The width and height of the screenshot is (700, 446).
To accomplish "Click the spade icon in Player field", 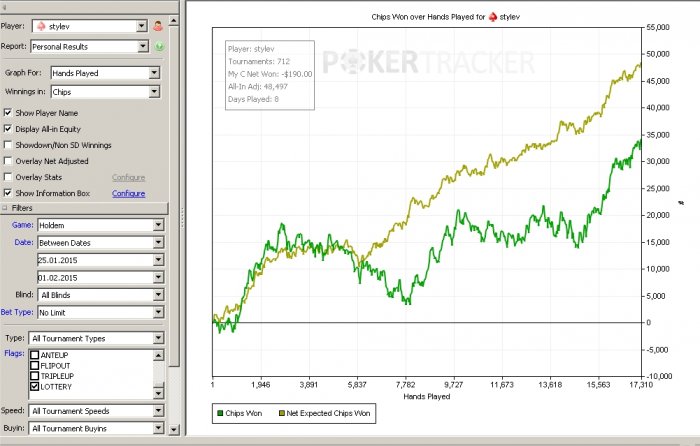I will (41, 26).
